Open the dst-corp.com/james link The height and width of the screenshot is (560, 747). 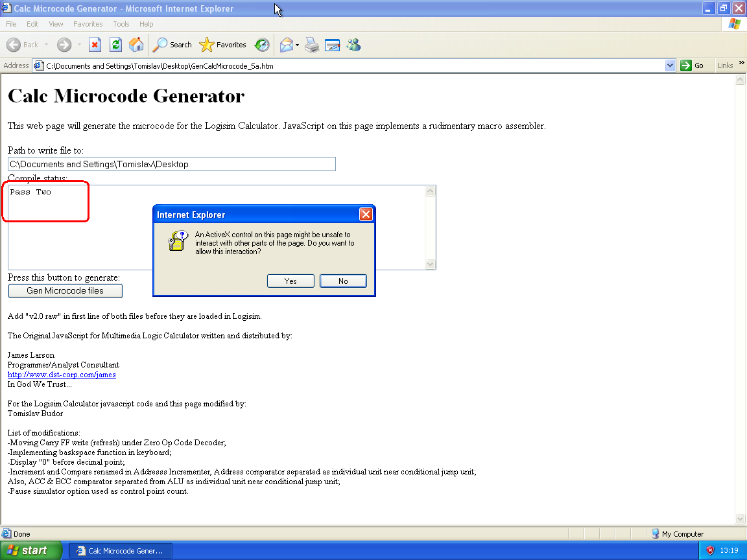pyautogui.click(x=62, y=375)
